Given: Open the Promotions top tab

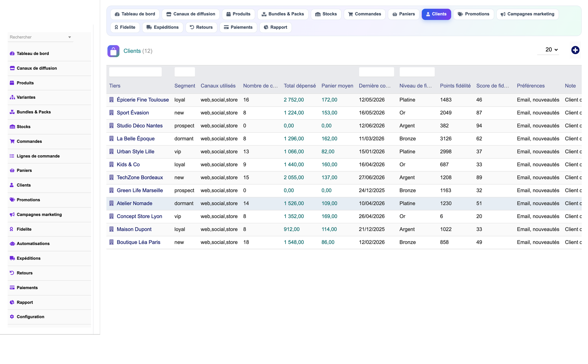Looking at the screenshot, I should pos(473,14).
